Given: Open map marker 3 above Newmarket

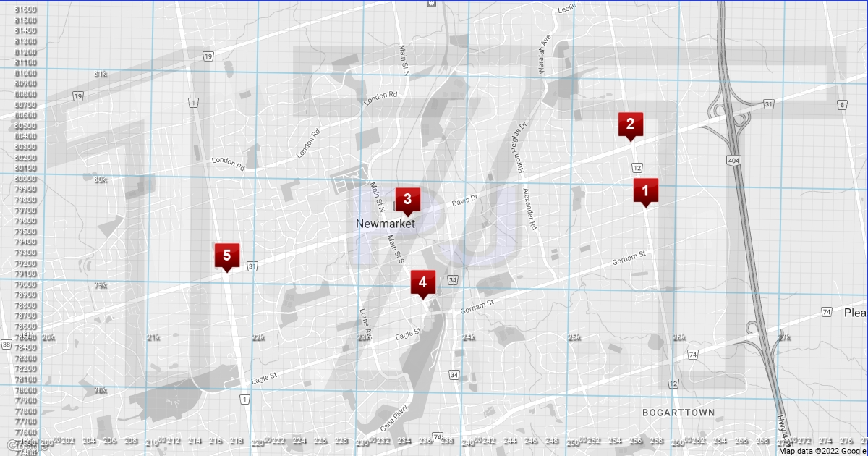Looking at the screenshot, I should pyautogui.click(x=407, y=201).
